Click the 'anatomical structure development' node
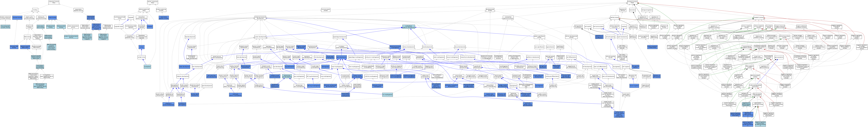The width and height of the screenshot is (868, 127). tap(261, 17)
